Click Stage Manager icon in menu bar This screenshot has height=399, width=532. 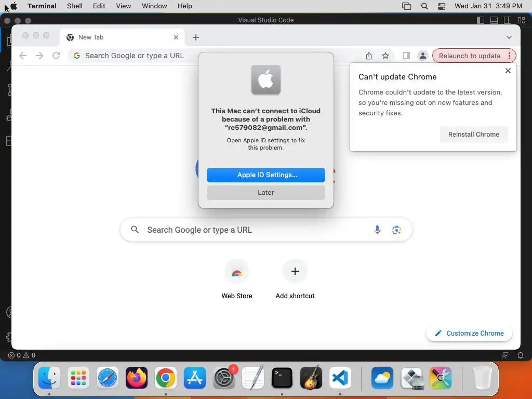click(x=406, y=6)
